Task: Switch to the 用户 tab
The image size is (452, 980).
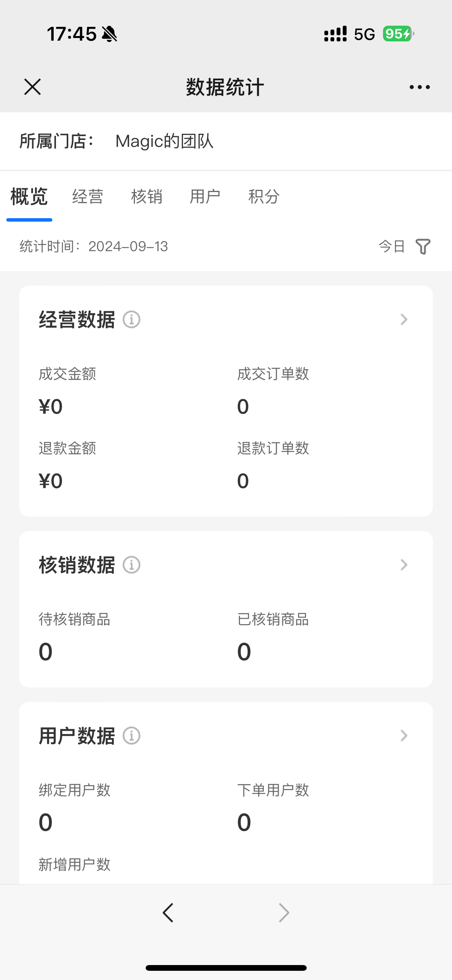Action: (x=205, y=197)
